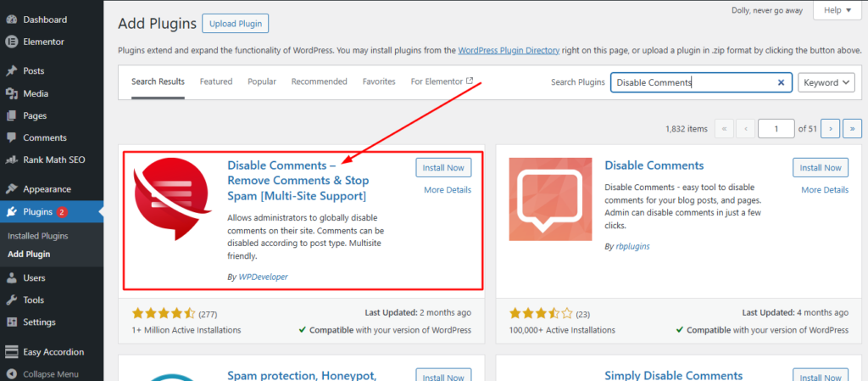Open the rbplugins author link

coord(632,246)
